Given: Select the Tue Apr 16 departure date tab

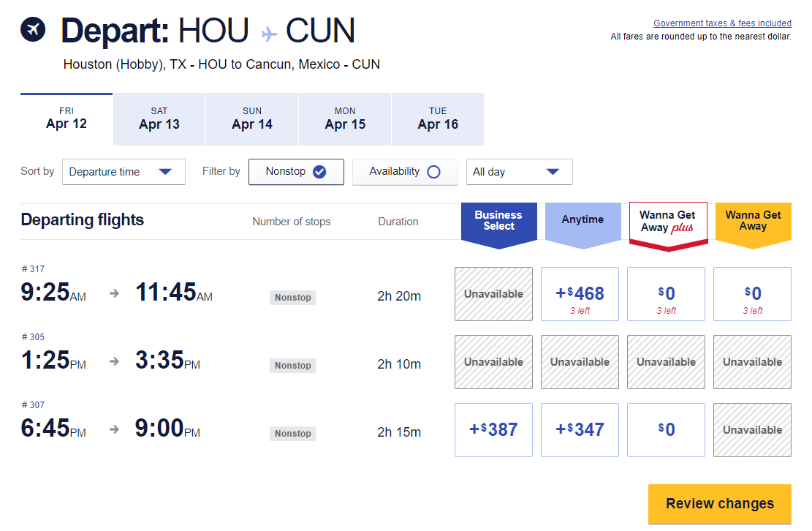Looking at the screenshot, I should pyautogui.click(x=437, y=118).
